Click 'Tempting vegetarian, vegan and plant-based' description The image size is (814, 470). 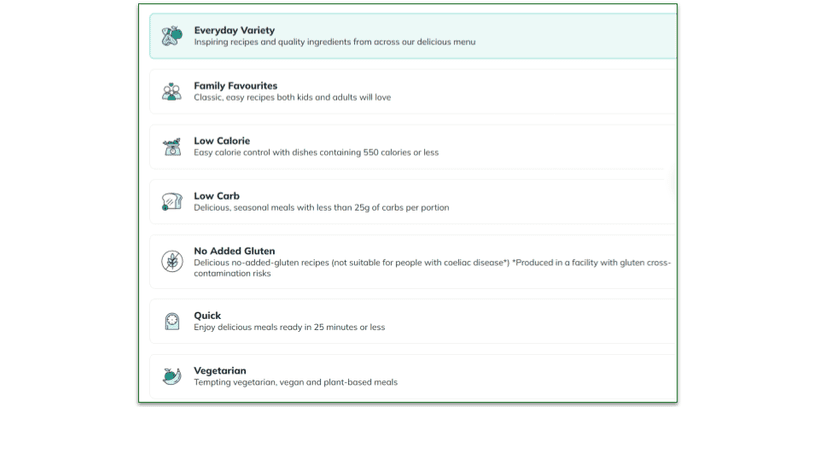click(296, 382)
